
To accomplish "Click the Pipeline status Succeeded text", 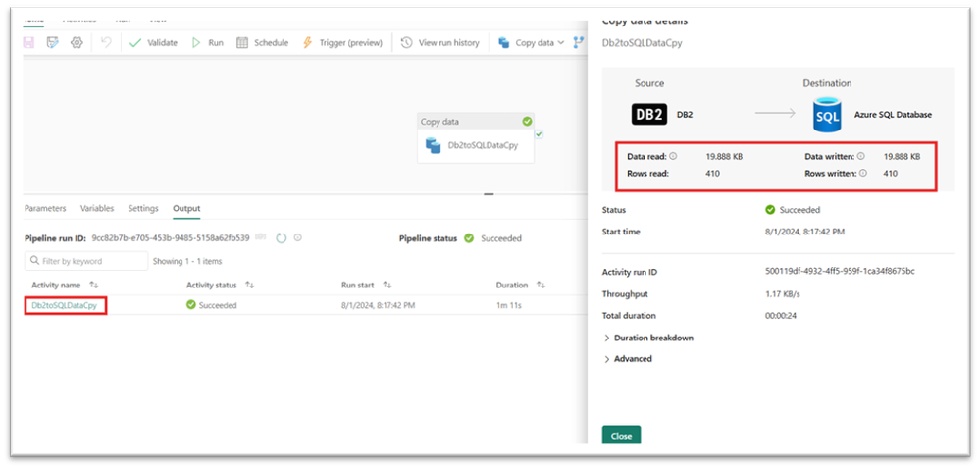I will [x=500, y=238].
